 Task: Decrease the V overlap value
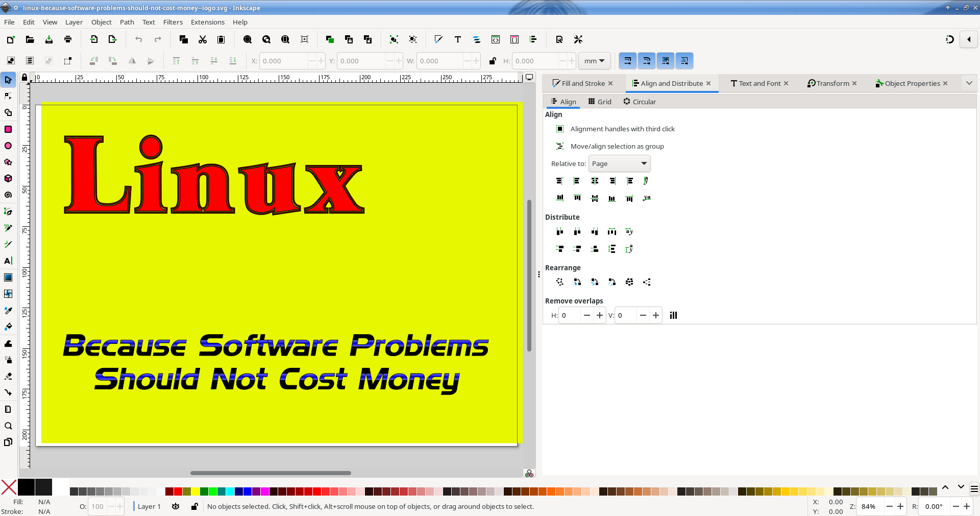click(643, 315)
